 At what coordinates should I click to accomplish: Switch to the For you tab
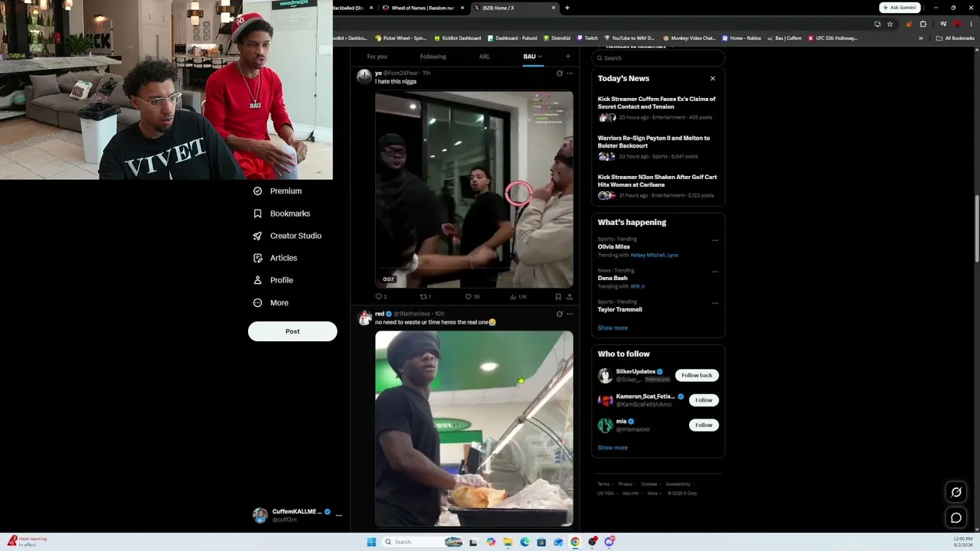[377, 57]
